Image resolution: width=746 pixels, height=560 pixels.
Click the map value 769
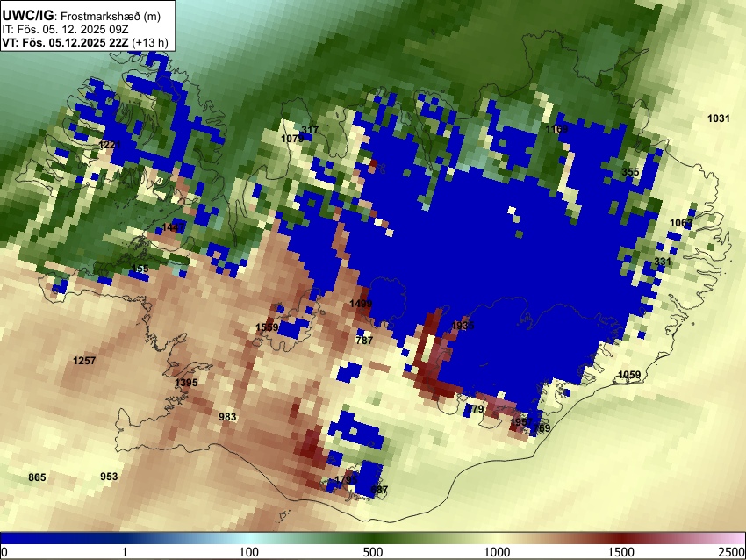(x=542, y=428)
